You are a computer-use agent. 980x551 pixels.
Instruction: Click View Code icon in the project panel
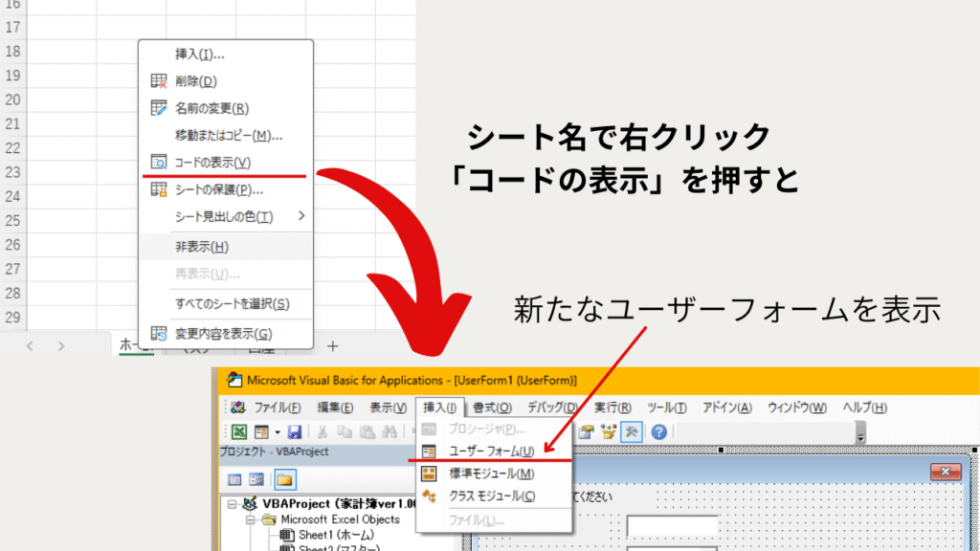(x=234, y=480)
